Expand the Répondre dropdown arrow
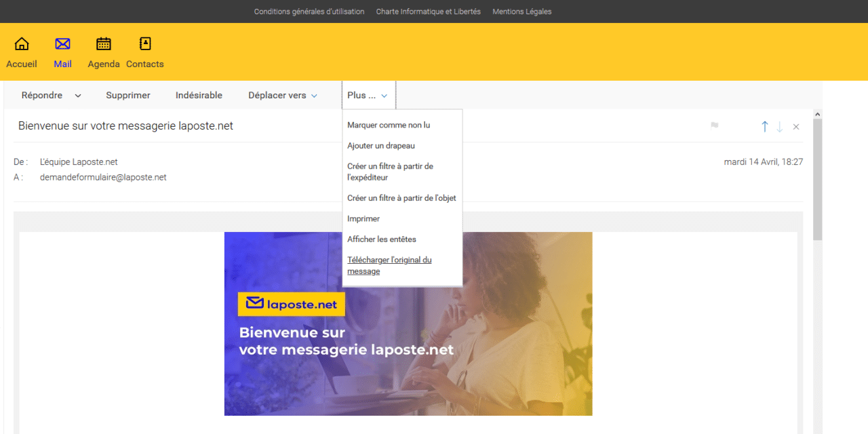 pos(78,96)
